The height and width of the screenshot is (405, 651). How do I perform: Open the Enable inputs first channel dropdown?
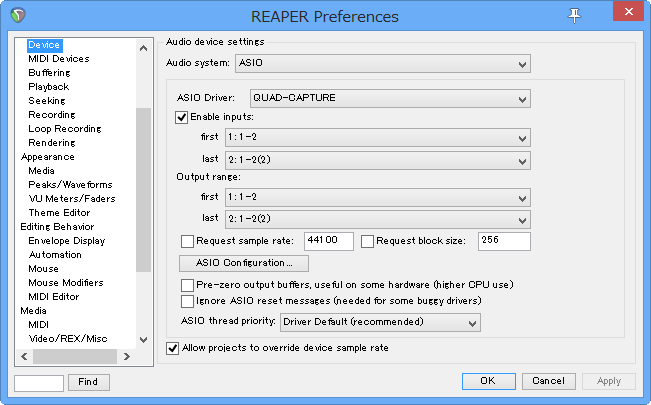pos(377,137)
